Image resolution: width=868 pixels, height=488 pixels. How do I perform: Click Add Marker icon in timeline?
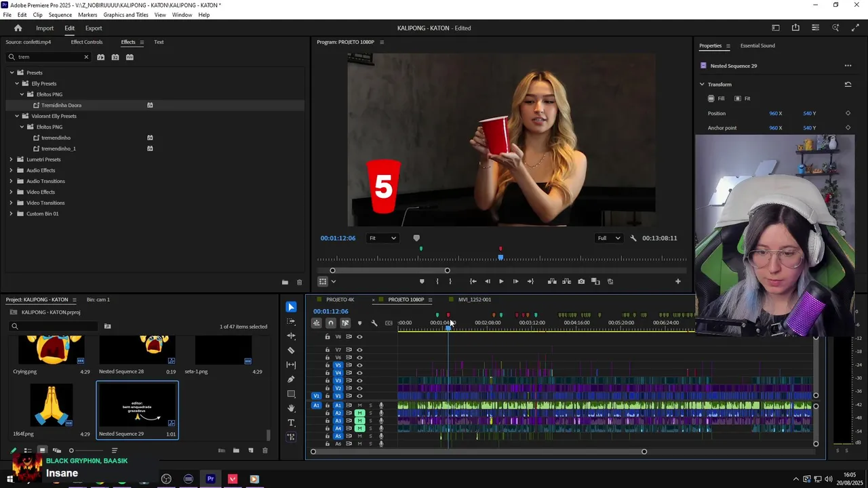point(359,323)
